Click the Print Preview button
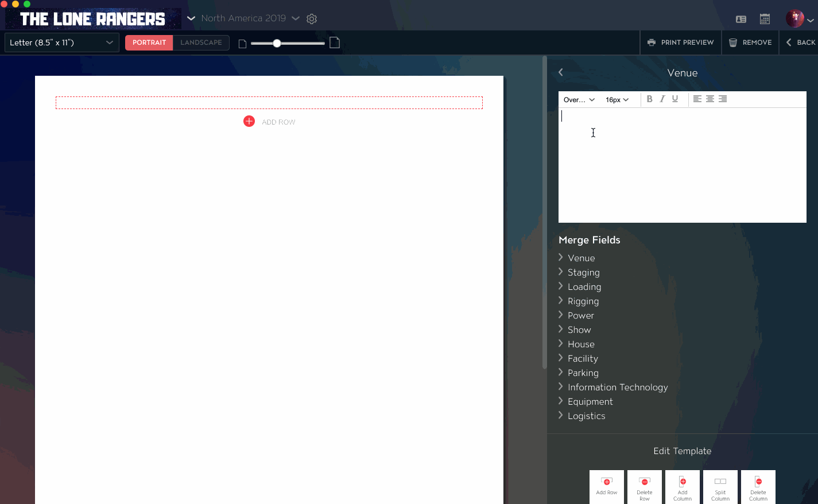 tap(680, 42)
